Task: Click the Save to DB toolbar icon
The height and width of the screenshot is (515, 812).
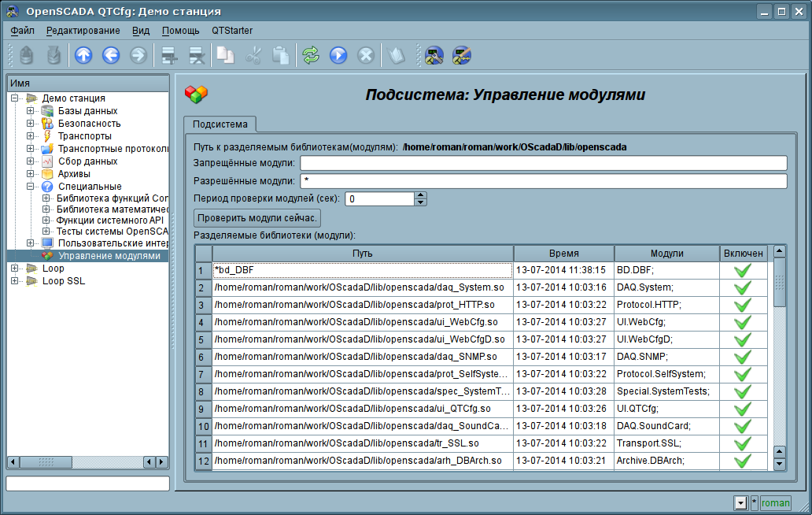Action: click(54, 55)
